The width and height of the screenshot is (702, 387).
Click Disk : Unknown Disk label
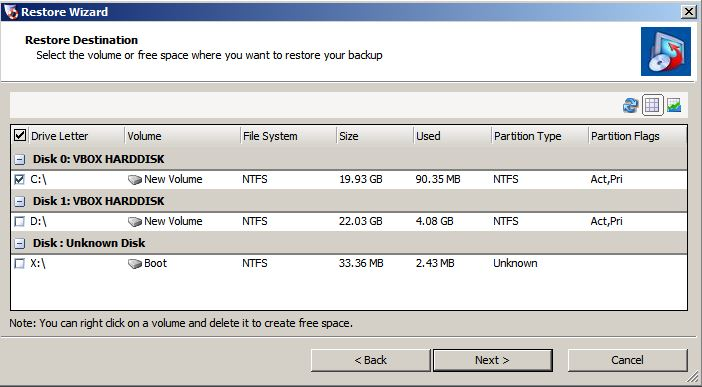(x=89, y=243)
